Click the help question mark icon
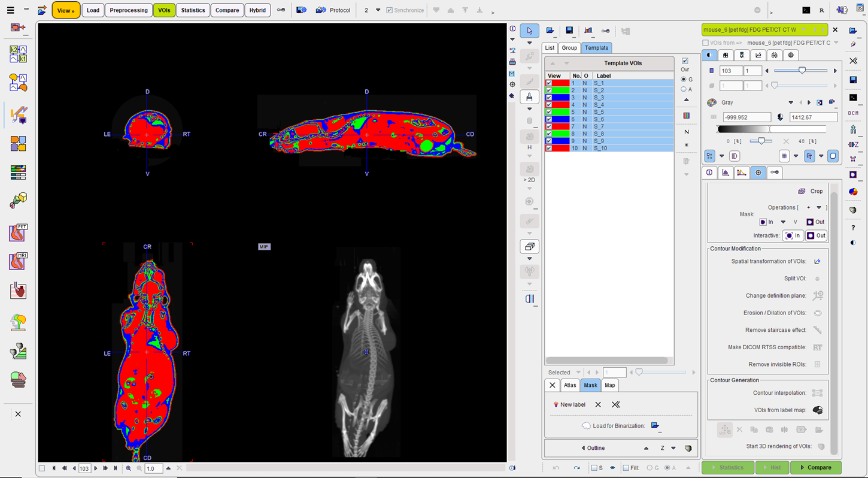Screen dimensions: 868x478 [x=853, y=228]
